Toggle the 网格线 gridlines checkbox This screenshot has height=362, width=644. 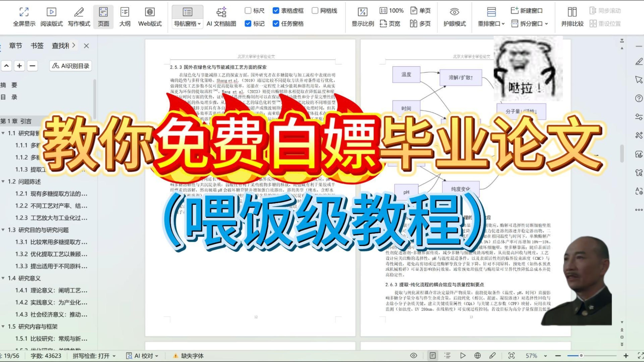[315, 11]
